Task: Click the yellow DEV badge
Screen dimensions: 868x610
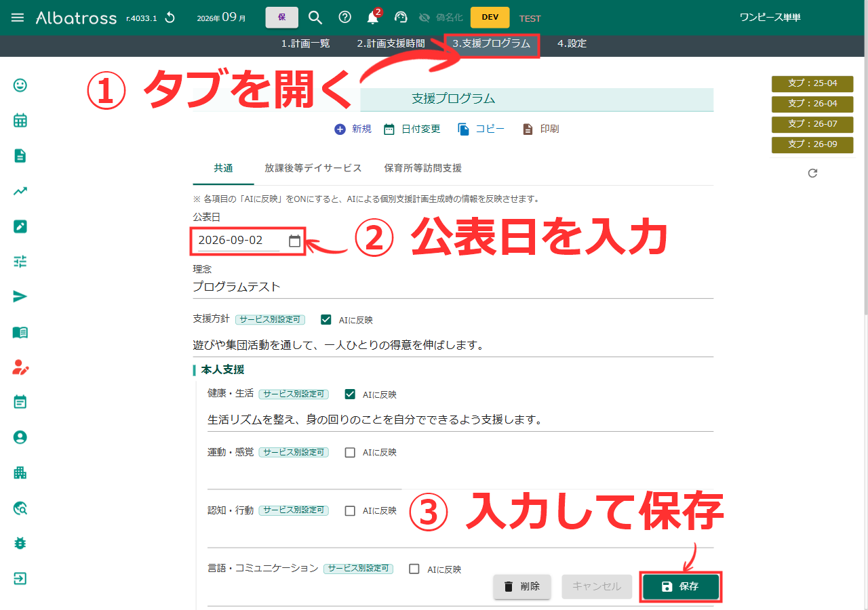Action: pos(490,18)
